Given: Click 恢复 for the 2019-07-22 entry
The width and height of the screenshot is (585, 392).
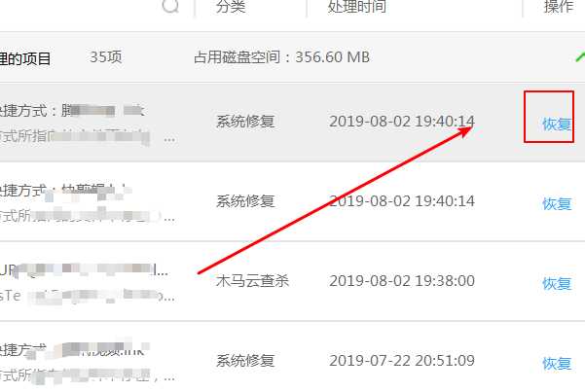Looking at the screenshot, I should click(x=557, y=363).
